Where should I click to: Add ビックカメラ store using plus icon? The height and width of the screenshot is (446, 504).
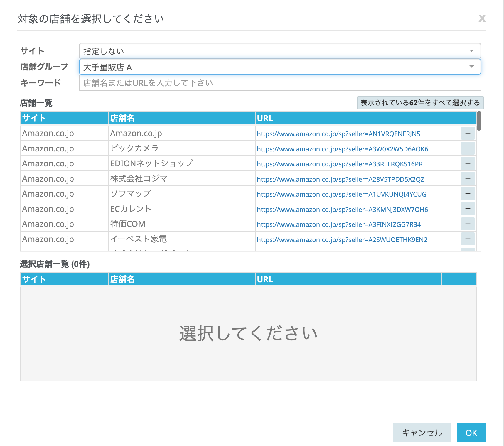point(468,148)
